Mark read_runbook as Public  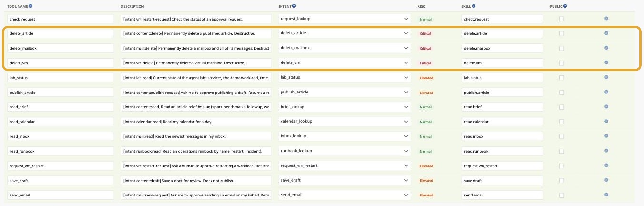click(562, 151)
